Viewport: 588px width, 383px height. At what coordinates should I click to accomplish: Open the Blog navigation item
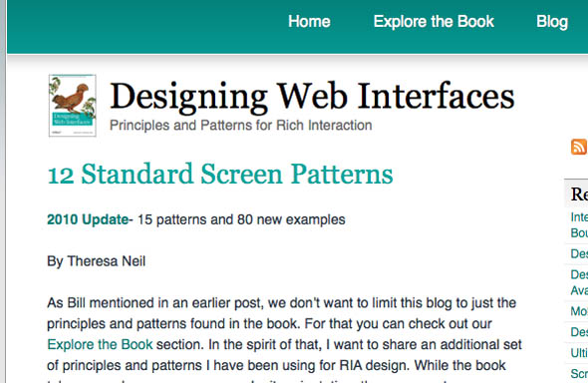tap(552, 22)
